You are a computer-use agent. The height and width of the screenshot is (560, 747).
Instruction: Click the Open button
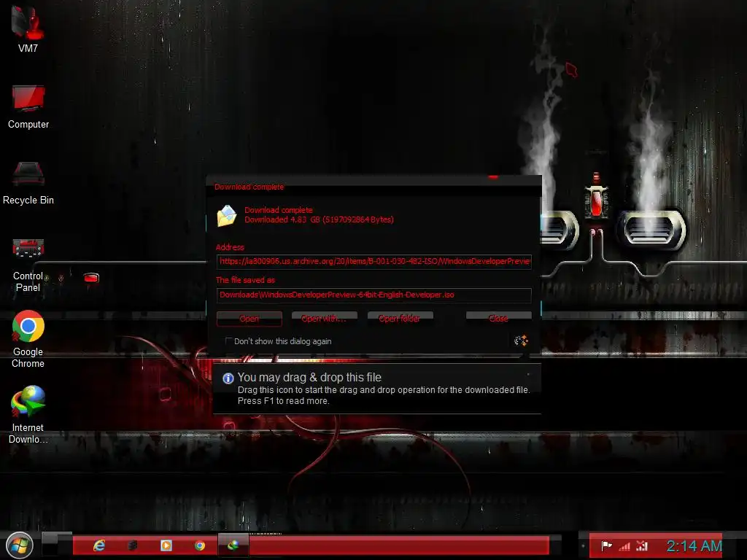pyautogui.click(x=249, y=319)
